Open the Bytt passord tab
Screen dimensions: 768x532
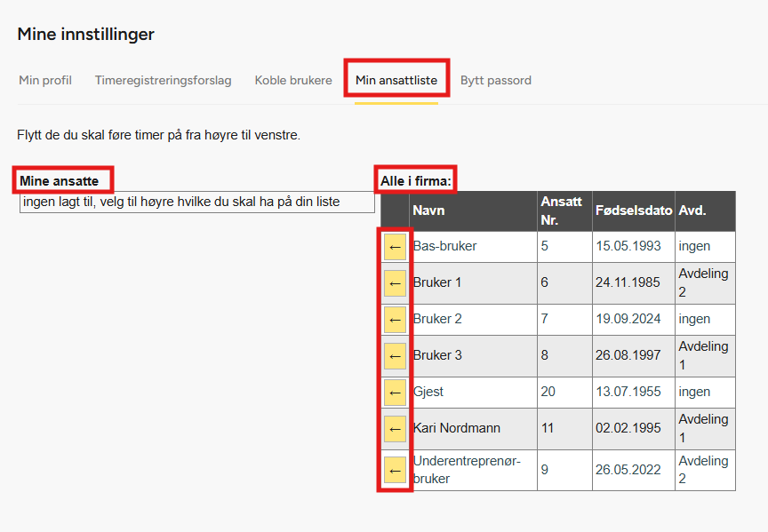pos(496,81)
